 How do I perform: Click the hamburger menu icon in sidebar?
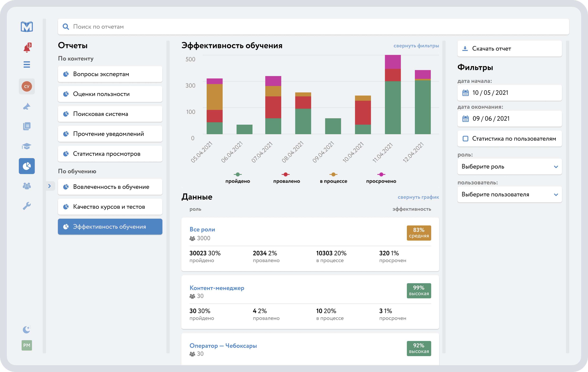27,64
